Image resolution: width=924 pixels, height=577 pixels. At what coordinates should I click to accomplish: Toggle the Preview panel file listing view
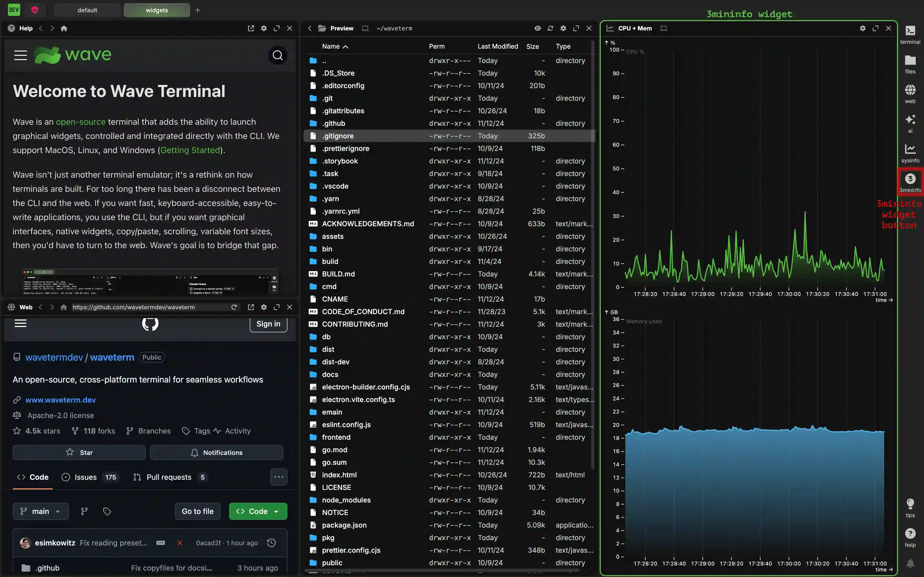(537, 28)
